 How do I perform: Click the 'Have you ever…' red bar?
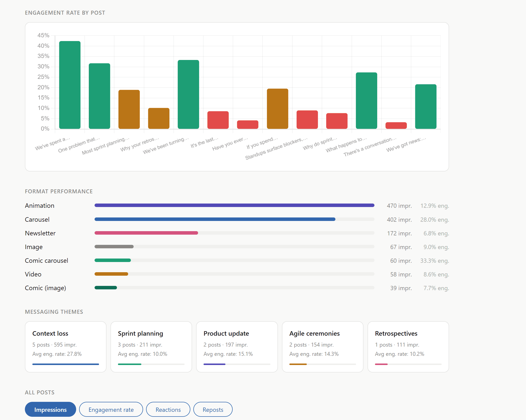click(248, 125)
